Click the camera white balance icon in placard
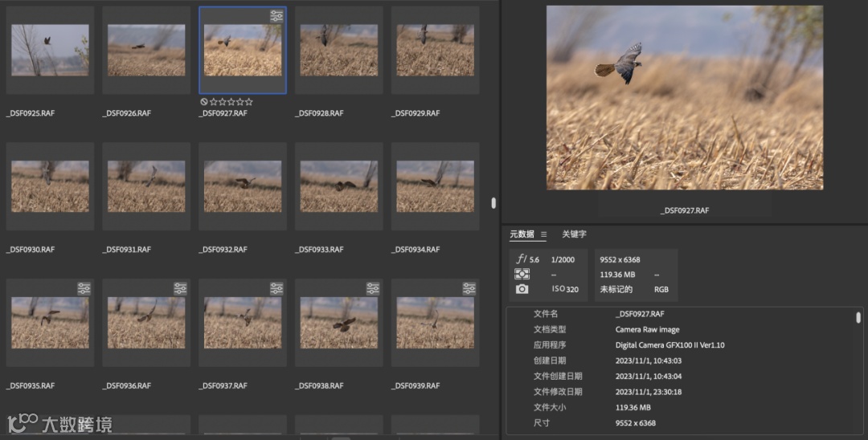The image size is (868, 440). point(522,289)
